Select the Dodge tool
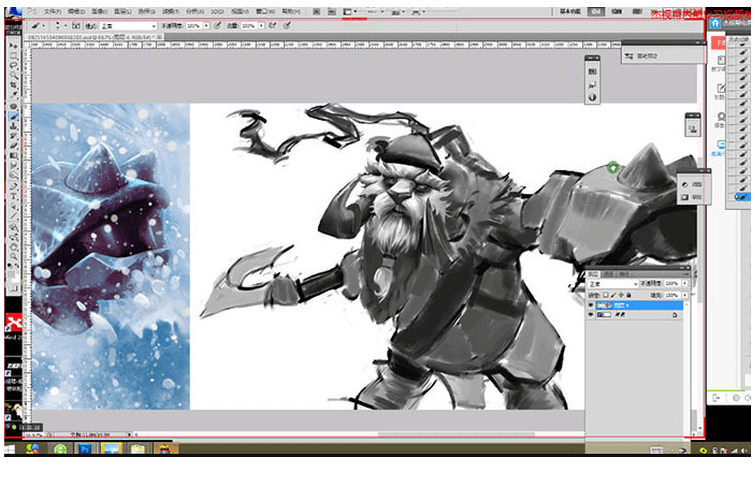755x479 pixels. [x=13, y=176]
